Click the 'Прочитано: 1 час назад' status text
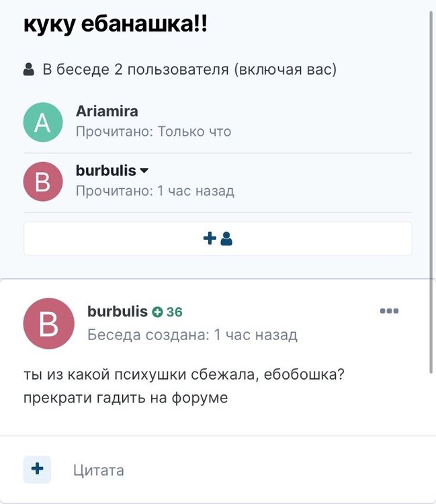 coord(155,191)
